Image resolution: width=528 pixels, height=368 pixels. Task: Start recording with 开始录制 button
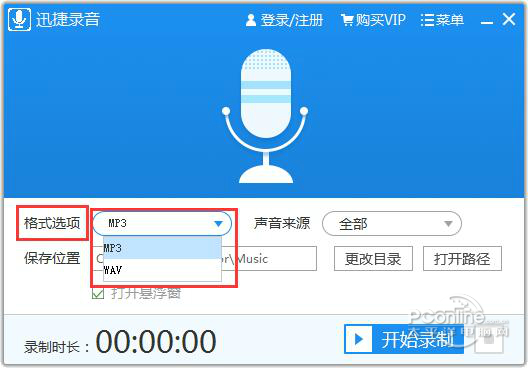coord(404,339)
